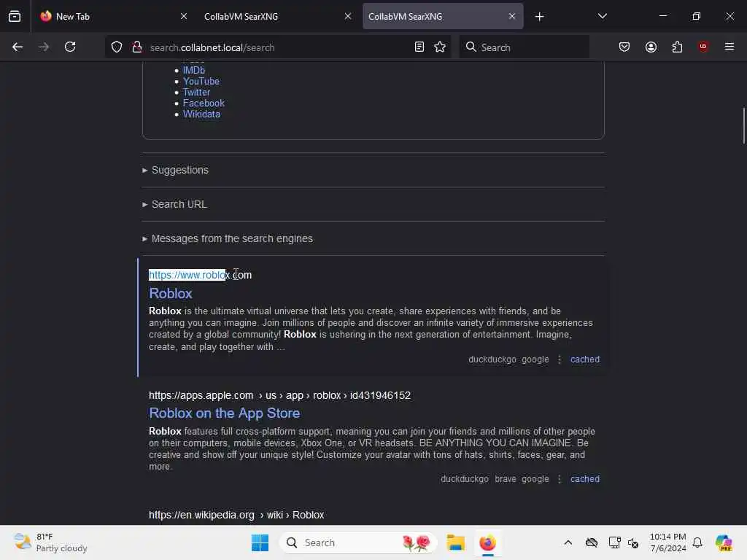747x560 pixels.
Task: Open clock and calendar at 10:14 PM
Action: (x=668, y=542)
